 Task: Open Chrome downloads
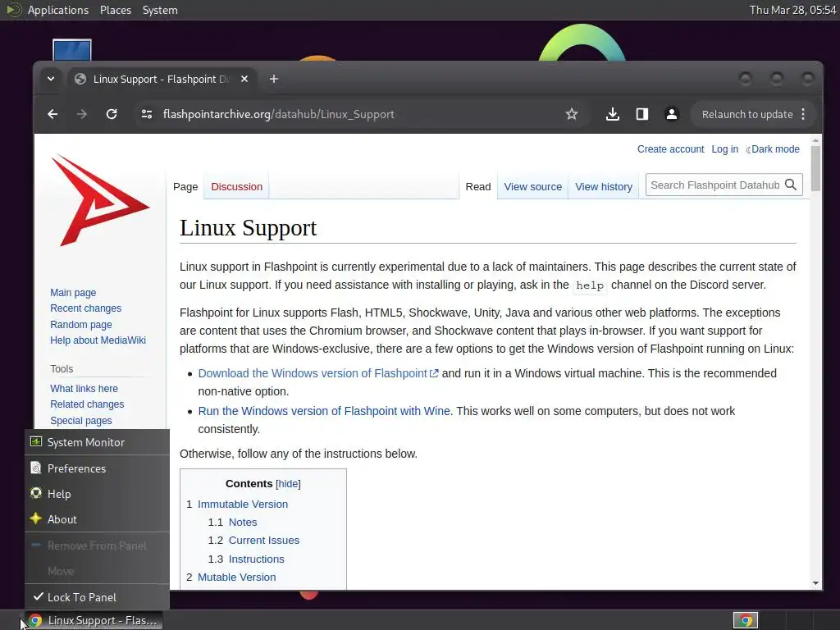(x=612, y=114)
